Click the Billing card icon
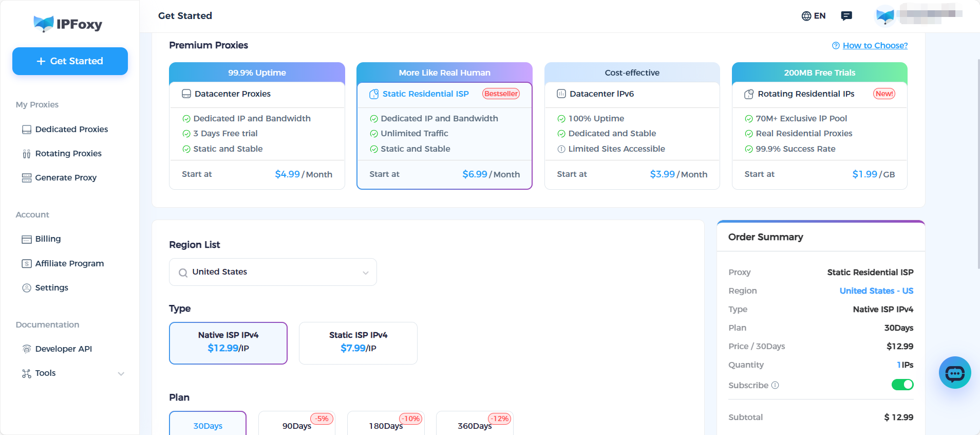The image size is (980, 435). (27, 239)
